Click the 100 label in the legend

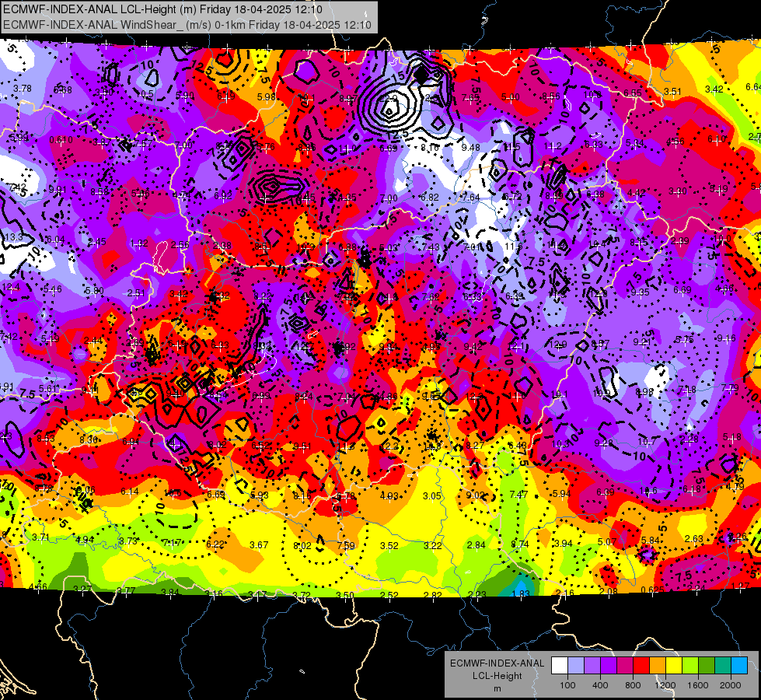click(x=567, y=685)
